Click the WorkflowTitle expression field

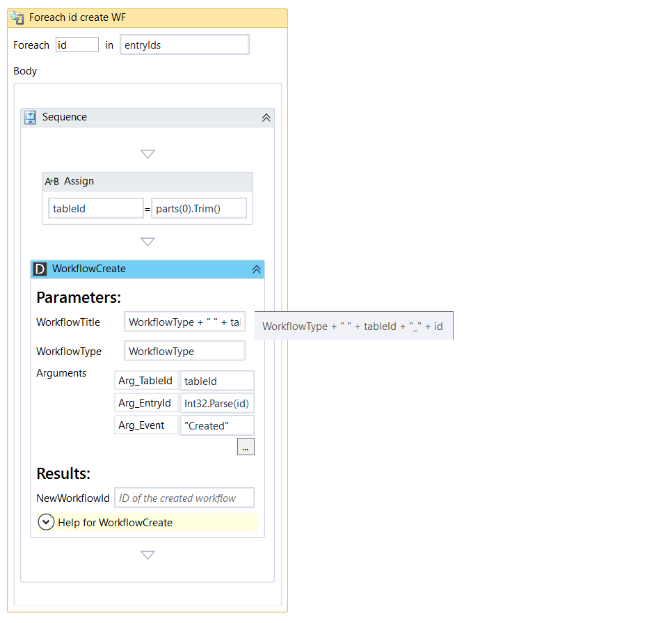point(184,322)
